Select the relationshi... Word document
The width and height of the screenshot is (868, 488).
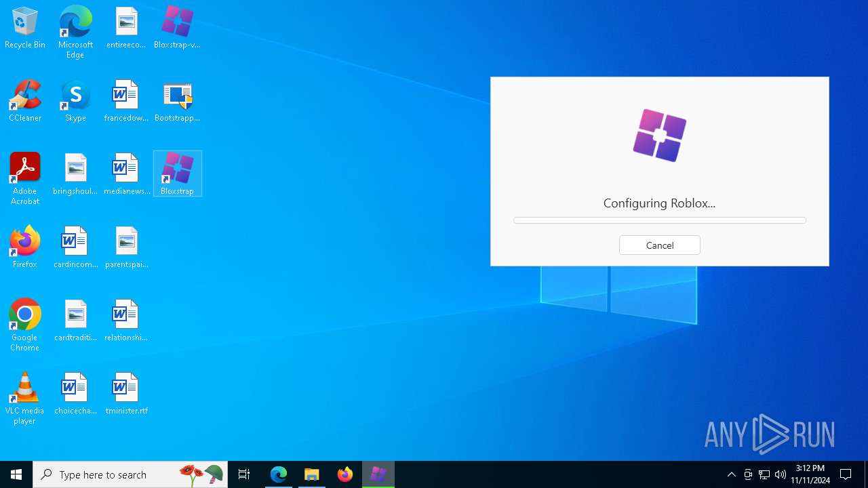pos(126,321)
